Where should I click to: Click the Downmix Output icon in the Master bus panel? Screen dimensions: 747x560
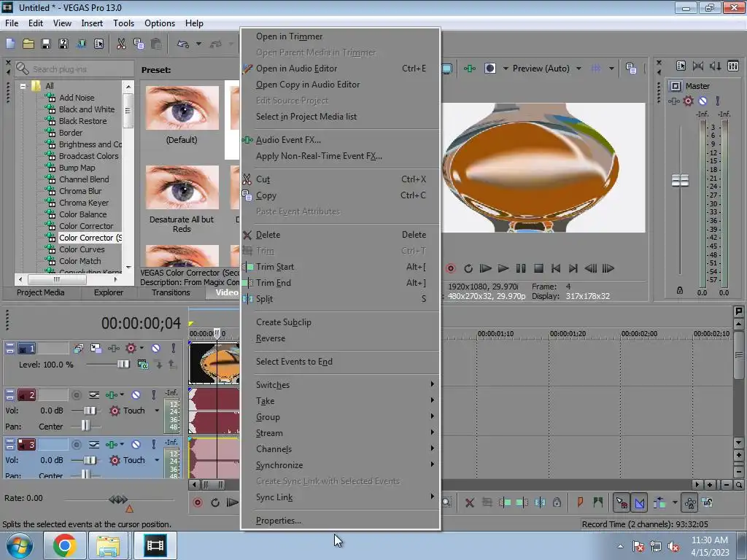(698, 66)
